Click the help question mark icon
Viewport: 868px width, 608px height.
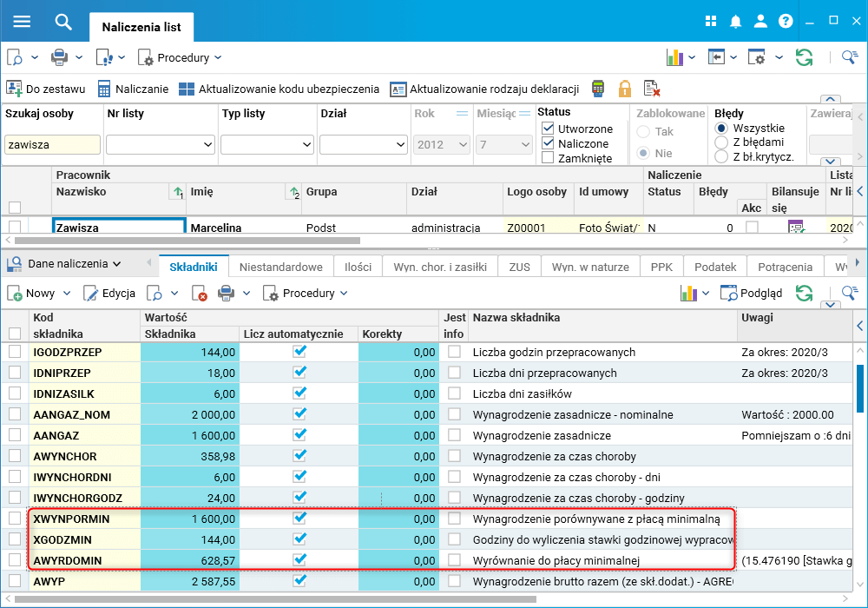tap(786, 22)
